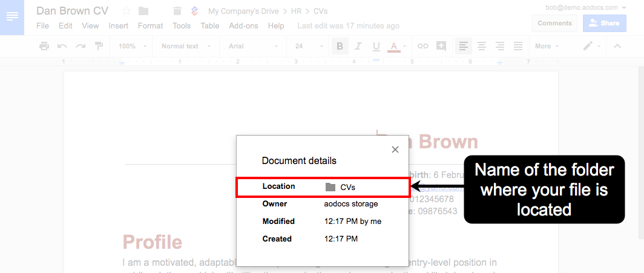Open 'Last edit was 17 minutes ago' history
The width and height of the screenshot is (644, 273).
pyautogui.click(x=348, y=26)
